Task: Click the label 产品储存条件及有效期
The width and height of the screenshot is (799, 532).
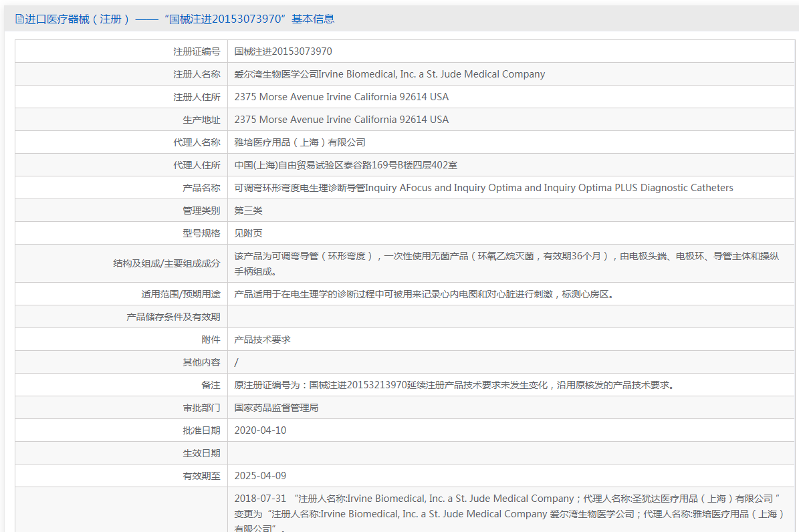Action: (173, 317)
